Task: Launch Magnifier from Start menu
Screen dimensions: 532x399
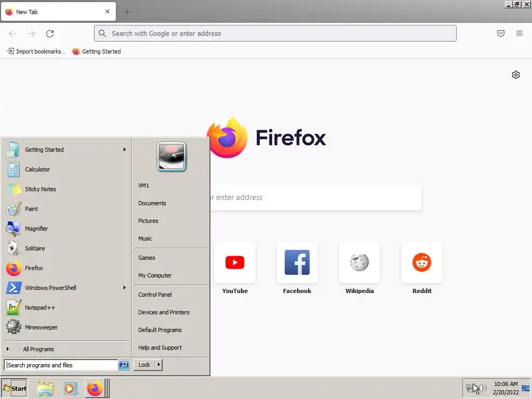Action: (66, 229)
